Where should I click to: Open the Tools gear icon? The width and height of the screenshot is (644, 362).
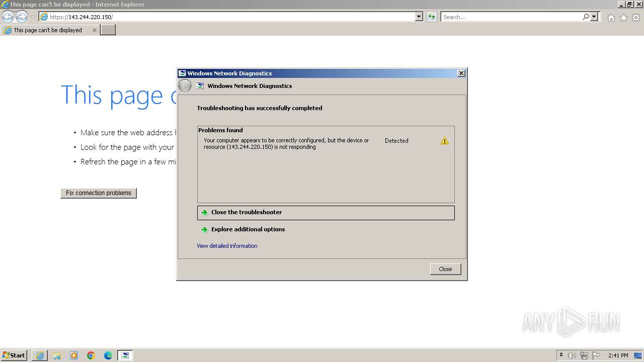(x=636, y=18)
